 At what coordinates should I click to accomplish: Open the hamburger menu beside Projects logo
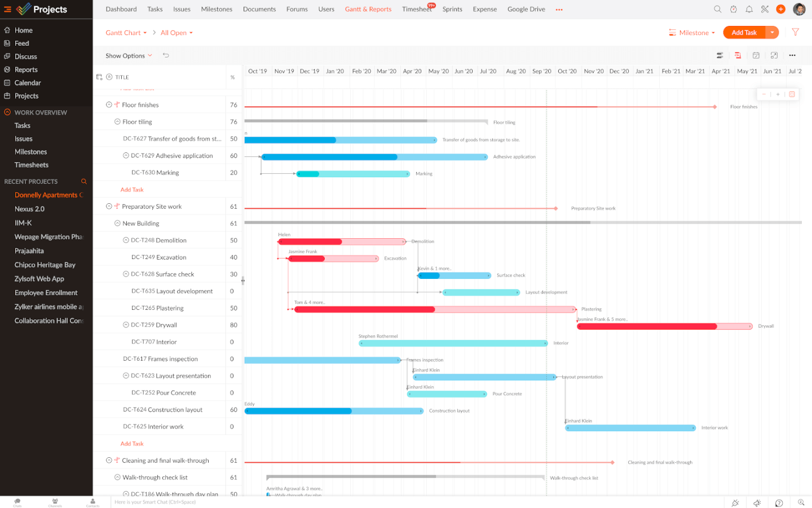(7, 9)
